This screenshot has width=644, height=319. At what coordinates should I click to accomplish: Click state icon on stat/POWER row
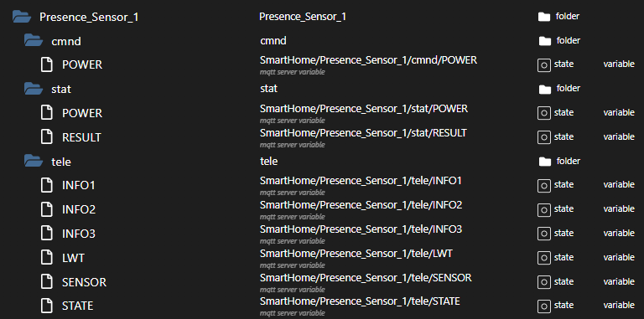543,113
